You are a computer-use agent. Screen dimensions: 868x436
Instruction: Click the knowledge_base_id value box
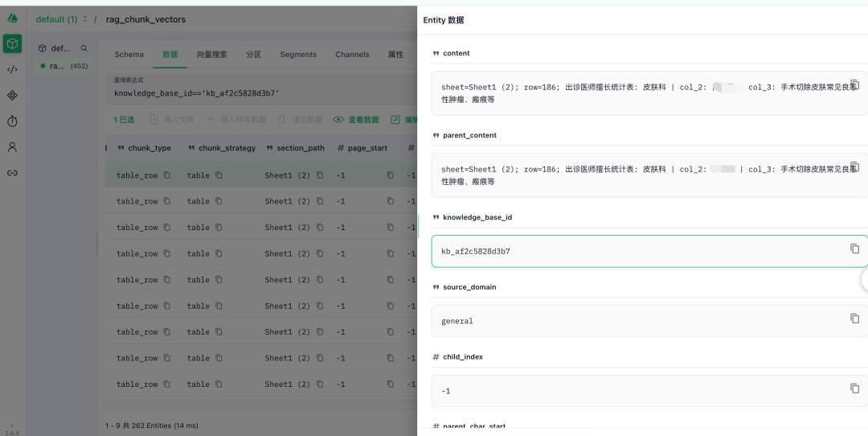pos(649,251)
